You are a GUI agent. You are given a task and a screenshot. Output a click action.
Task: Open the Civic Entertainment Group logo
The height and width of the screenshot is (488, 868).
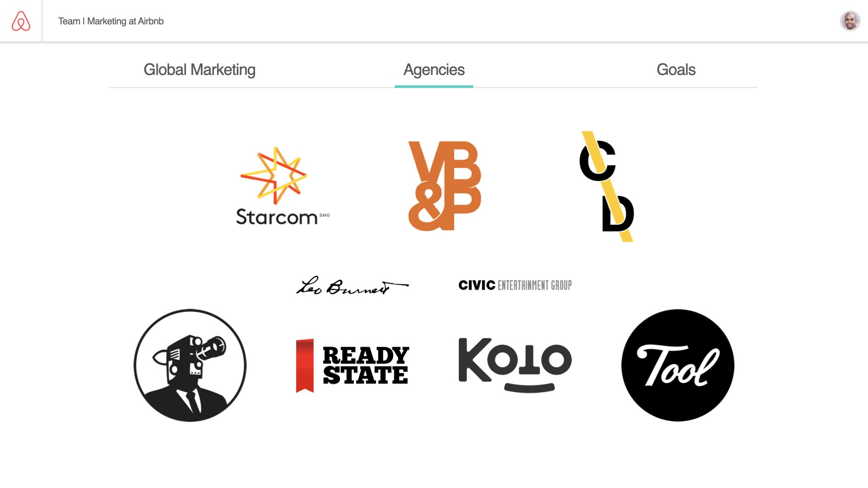coord(515,285)
